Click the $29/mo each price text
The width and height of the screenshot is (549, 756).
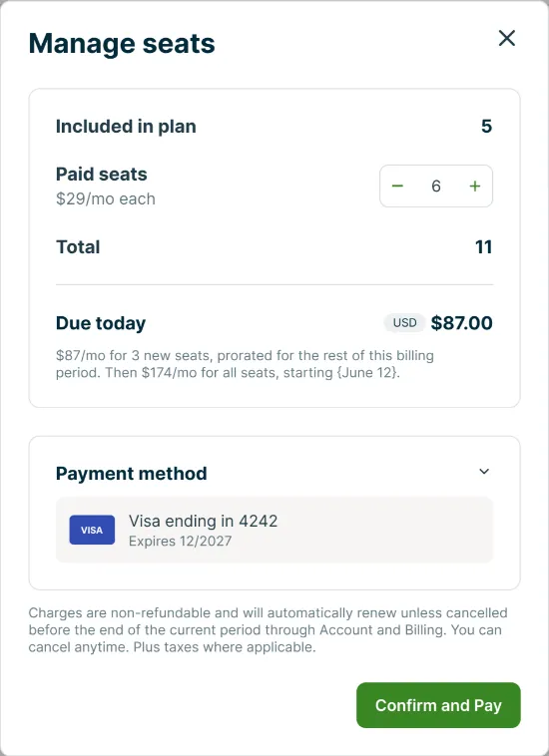[x=106, y=198]
